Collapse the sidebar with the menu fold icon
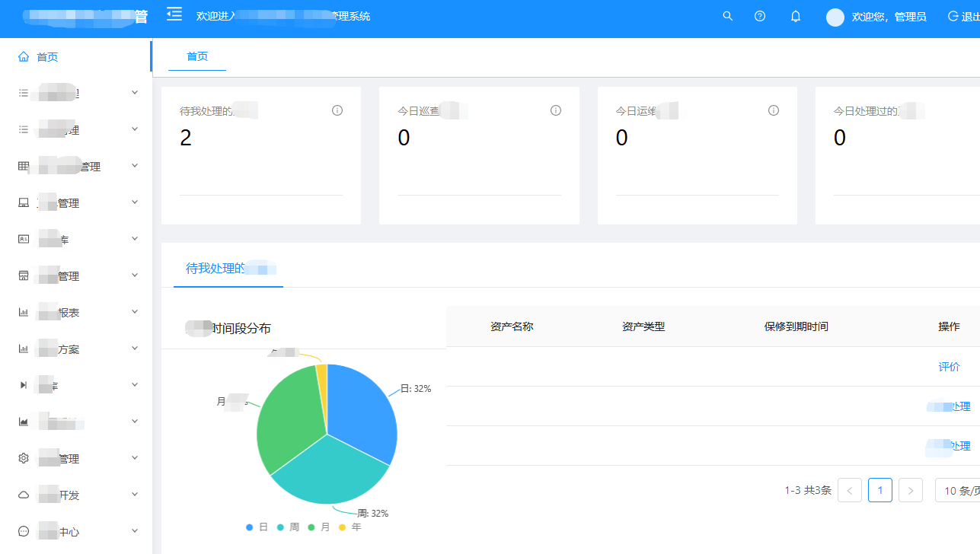 click(x=174, y=14)
